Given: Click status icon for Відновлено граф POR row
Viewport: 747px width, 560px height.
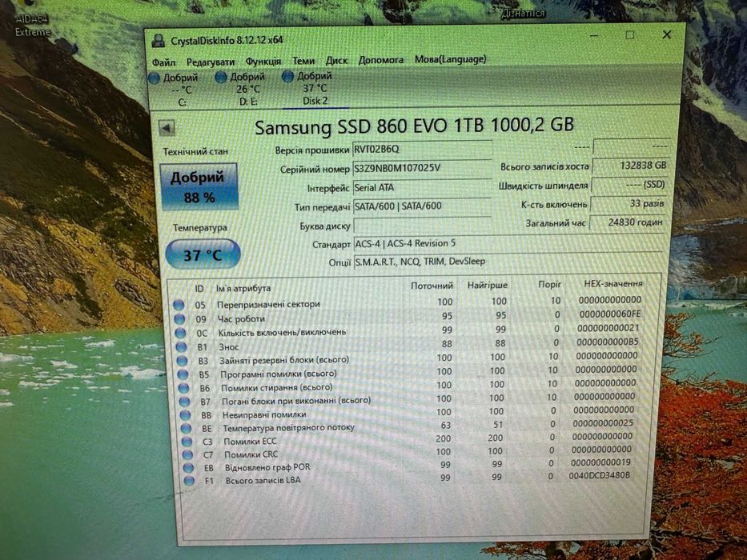Looking at the screenshot, I should point(188,468).
